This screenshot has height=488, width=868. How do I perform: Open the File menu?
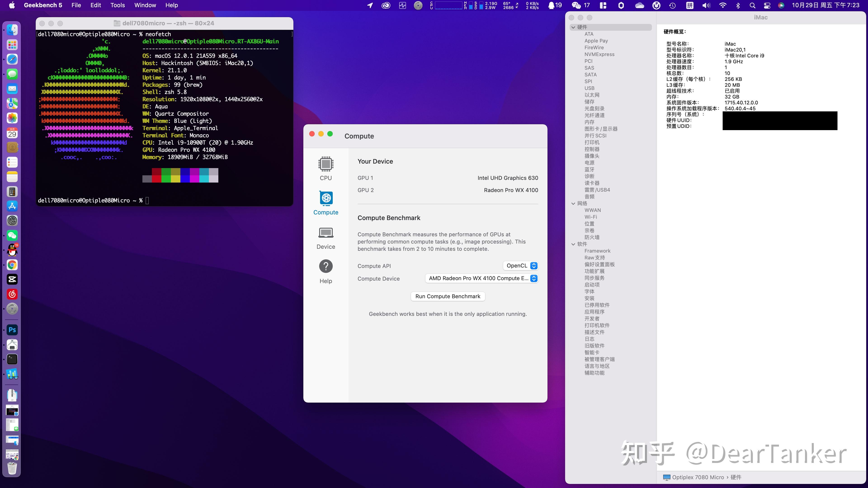coord(76,5)
